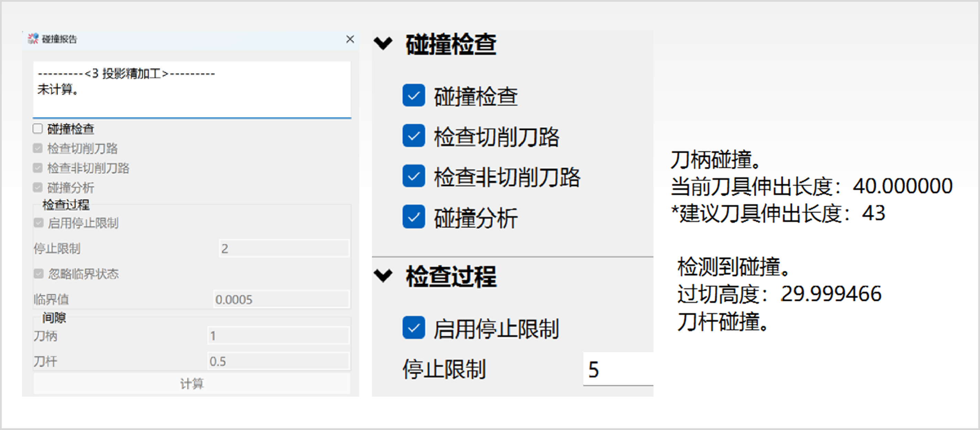Collapse the large 检查过程 section chevron
This screenshot has height=430, width=980.
pos(383,275)
